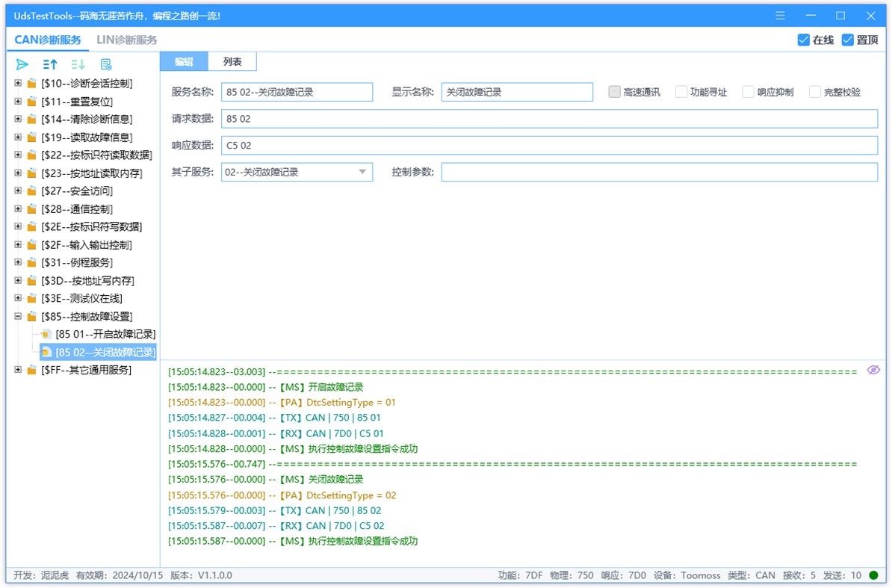Viewport: 892px width, 588px height.
Task: Click the 服务名称 input field
Action: tap(297, 92)
